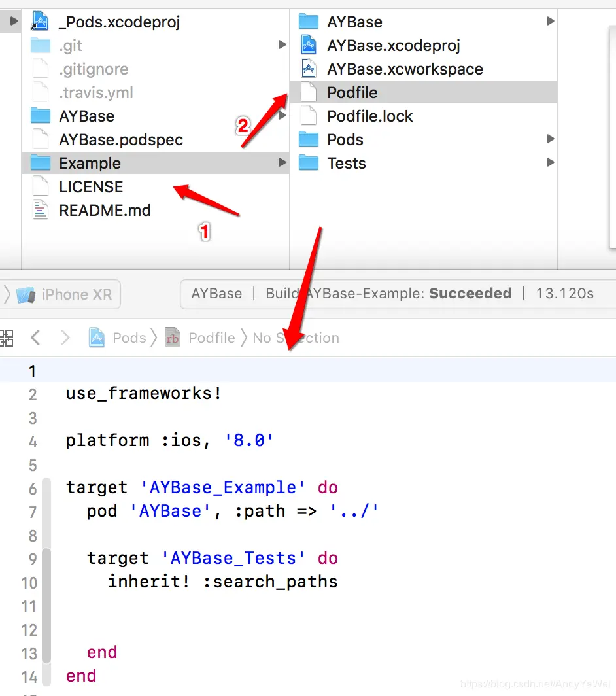The image size is (616, 696).
Task: Go back with the editor back arrow
Action: (36, 338)
